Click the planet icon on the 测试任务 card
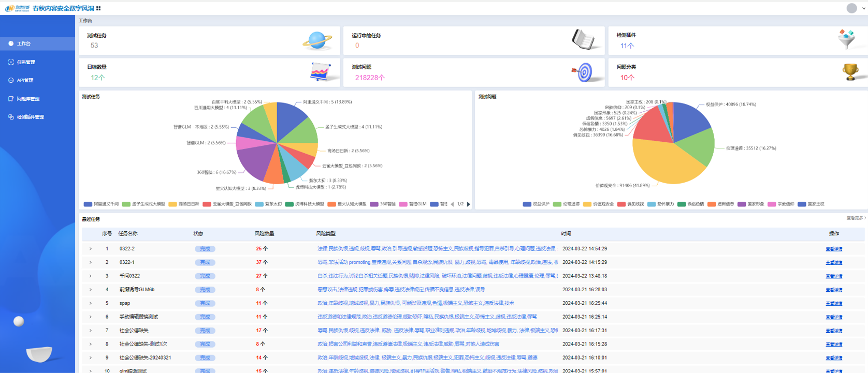Screen dimensions: 868x373 point(317,40)
